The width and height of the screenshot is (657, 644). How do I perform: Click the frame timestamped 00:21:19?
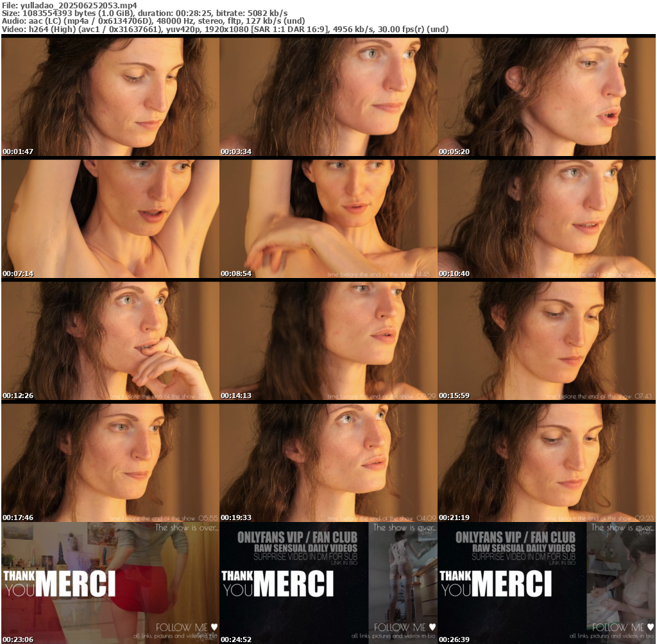tap(546, 462)
